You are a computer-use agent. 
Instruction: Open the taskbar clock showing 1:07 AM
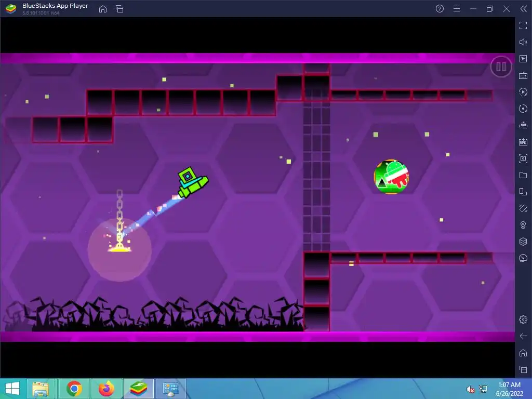point(509,389)
